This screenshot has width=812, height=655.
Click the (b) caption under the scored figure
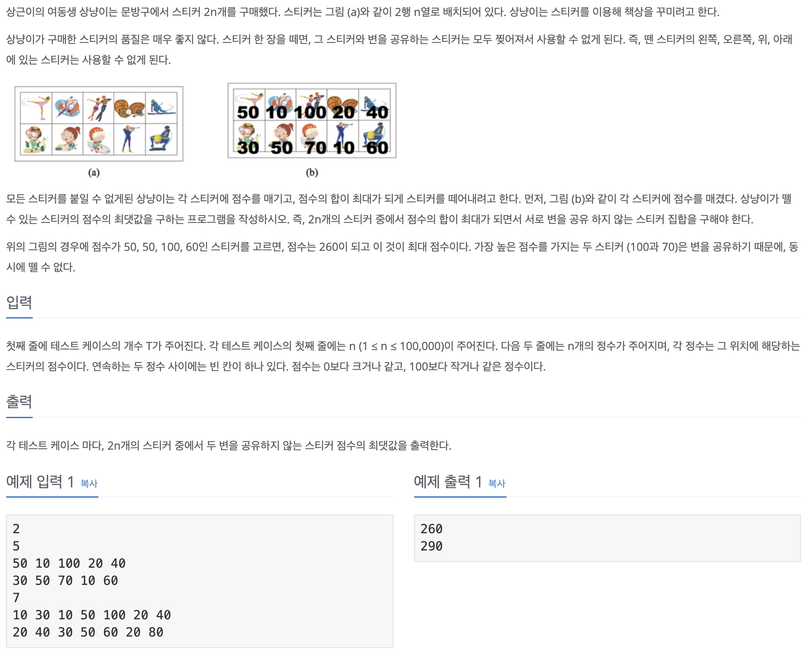coord(312,173)
